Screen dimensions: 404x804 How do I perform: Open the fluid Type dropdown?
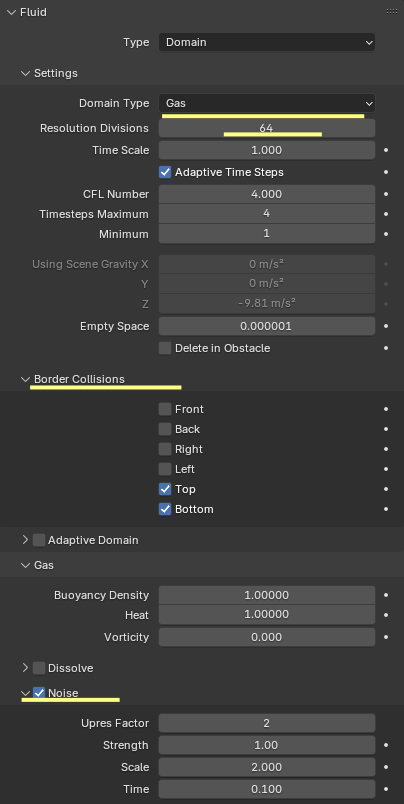pos(267,43)
